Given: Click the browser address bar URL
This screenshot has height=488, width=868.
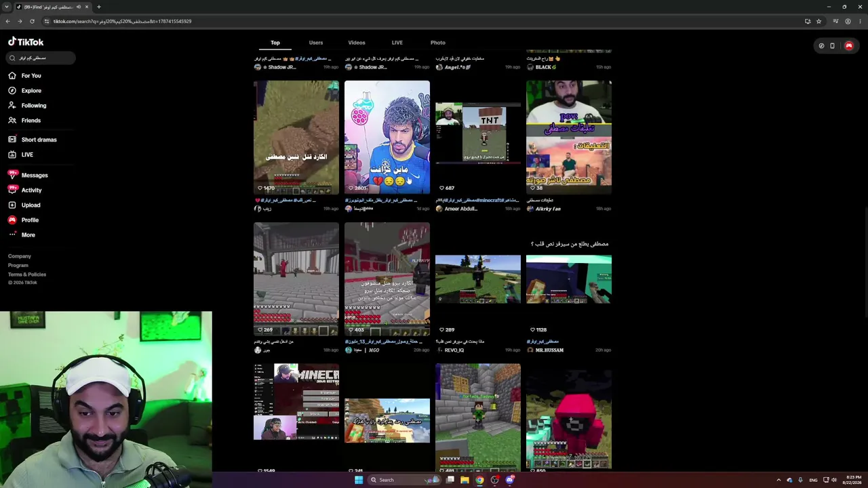Looking at the screenshot, I should point(122,21).
